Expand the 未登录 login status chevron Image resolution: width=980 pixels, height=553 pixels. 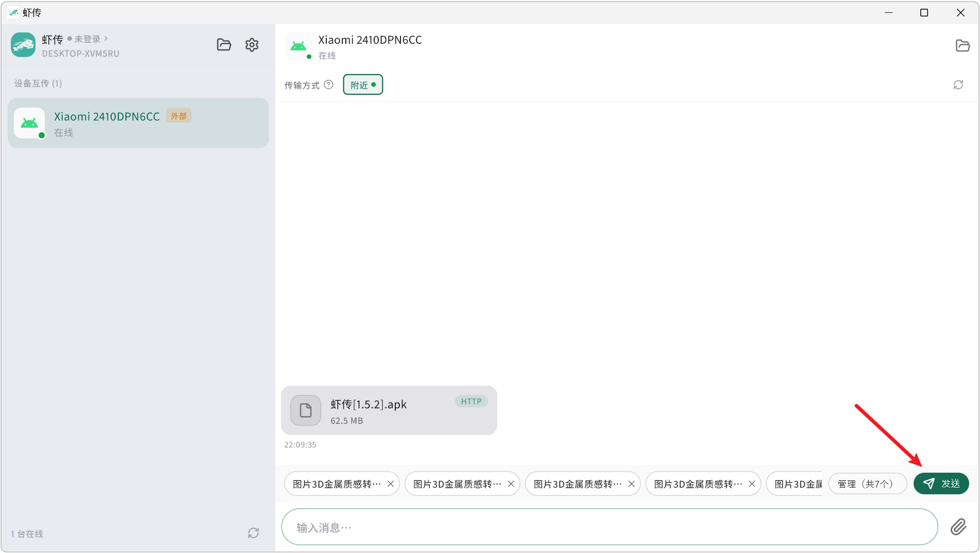106,39
